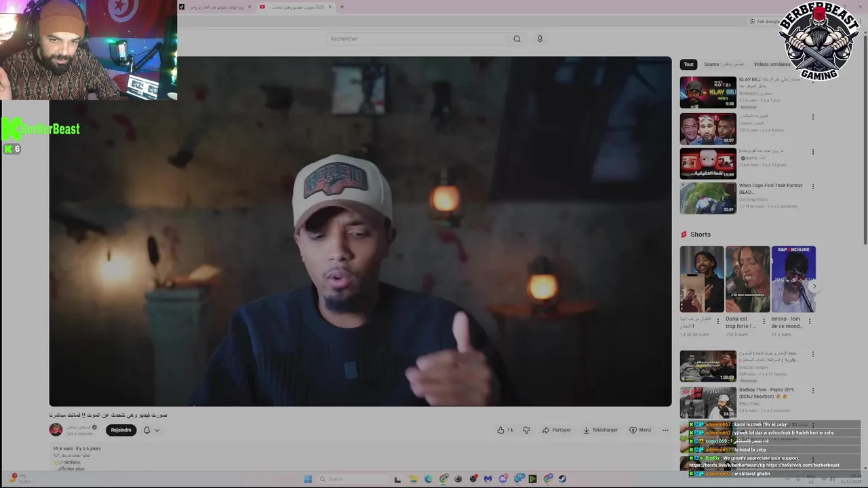Focus the Rechercher search field

pyautogui.click(x=416, y=39)
